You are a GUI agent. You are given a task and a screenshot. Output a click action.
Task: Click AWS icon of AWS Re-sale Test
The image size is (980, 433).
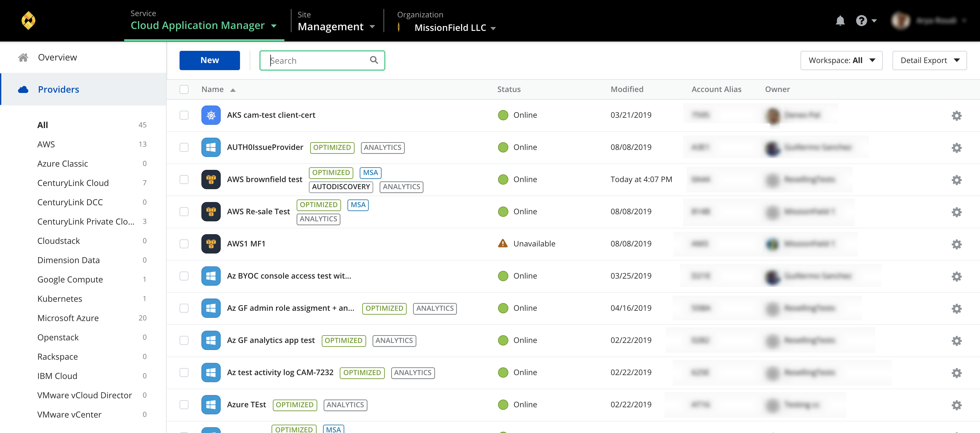coord(211,212)
